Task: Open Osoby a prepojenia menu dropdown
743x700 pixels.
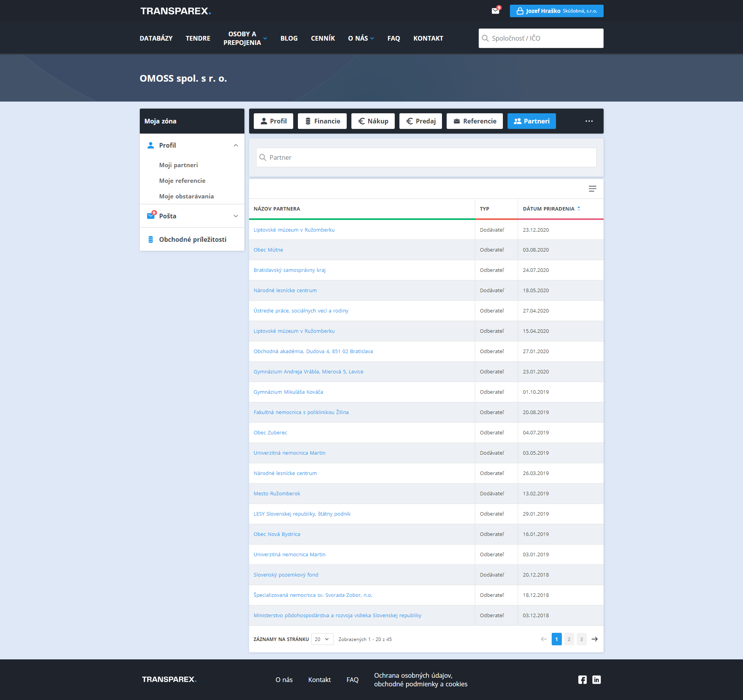Action: click(245, 38)
